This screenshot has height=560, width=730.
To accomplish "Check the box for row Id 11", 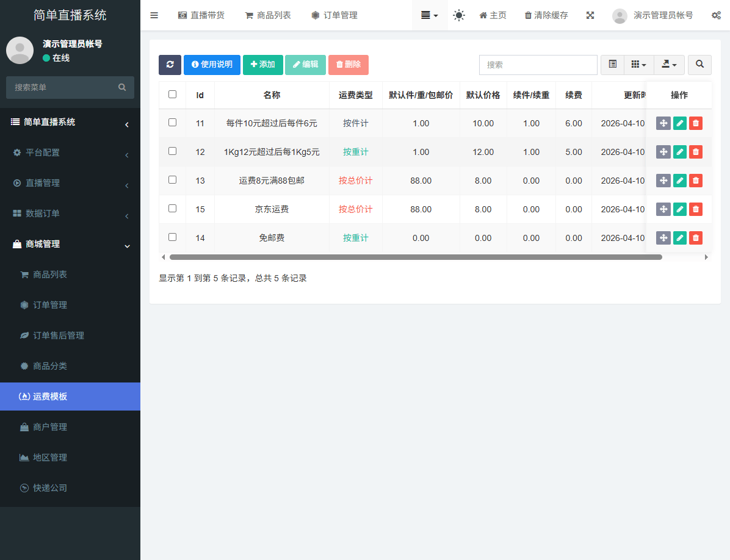I will 172,123.
